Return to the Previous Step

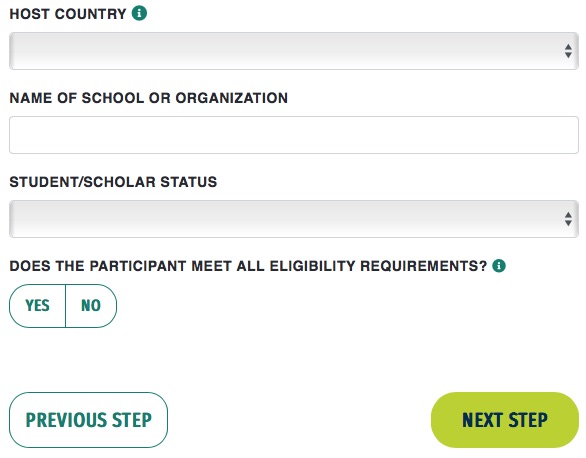click(x=89, y=420)
